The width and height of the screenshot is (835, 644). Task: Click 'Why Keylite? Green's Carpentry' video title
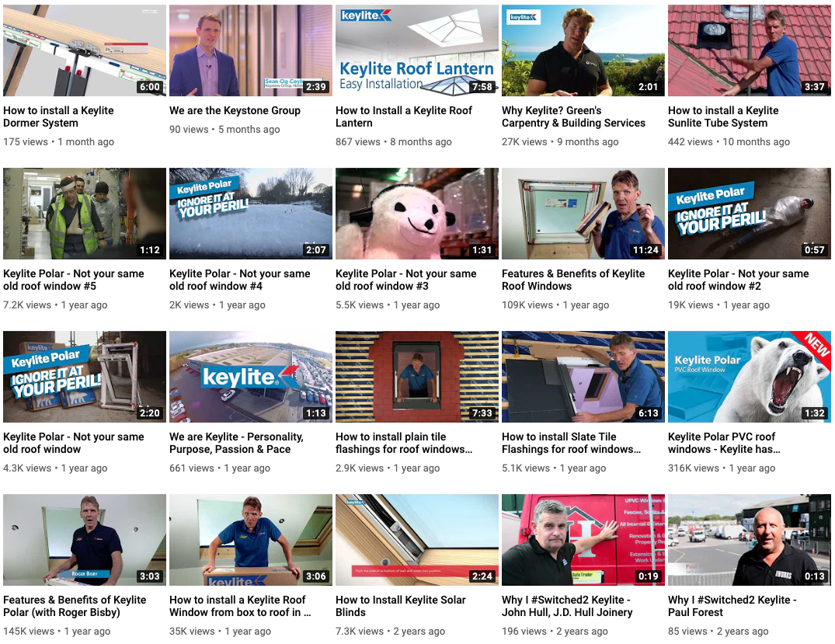coord(573,117)
